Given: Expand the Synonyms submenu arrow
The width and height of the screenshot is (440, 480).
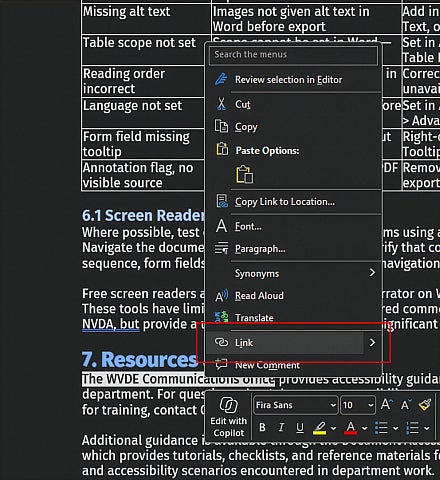Looking at the screenshot, I should (372, 273).
